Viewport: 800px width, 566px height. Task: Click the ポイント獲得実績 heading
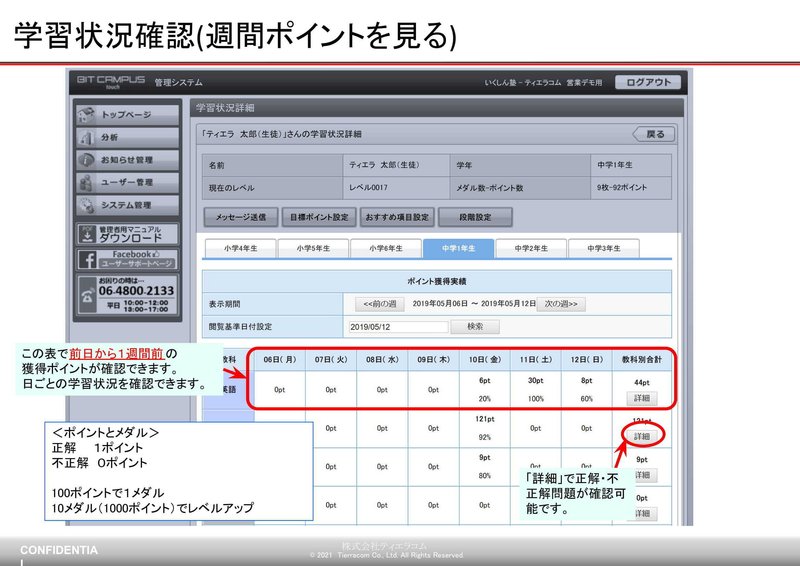pyautogui.click(x=437, y=281)
